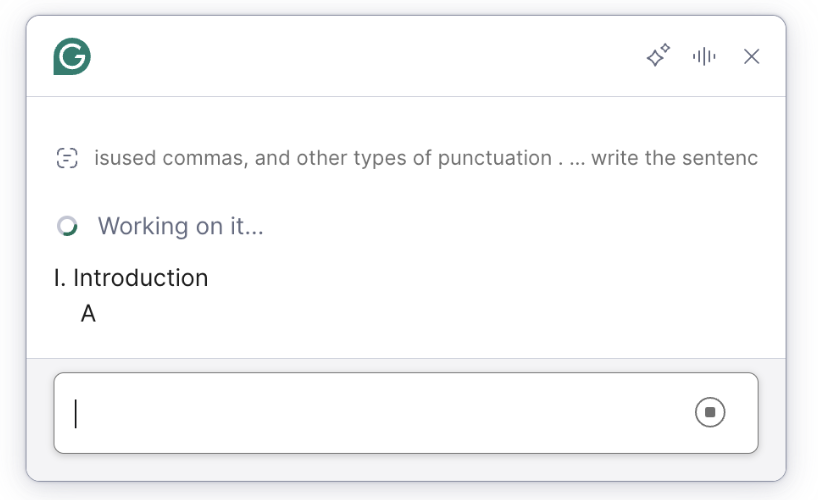This screenshot has height=500, width=818.
Task: Click the "Working on it..." status text
Action: point(180,226)
